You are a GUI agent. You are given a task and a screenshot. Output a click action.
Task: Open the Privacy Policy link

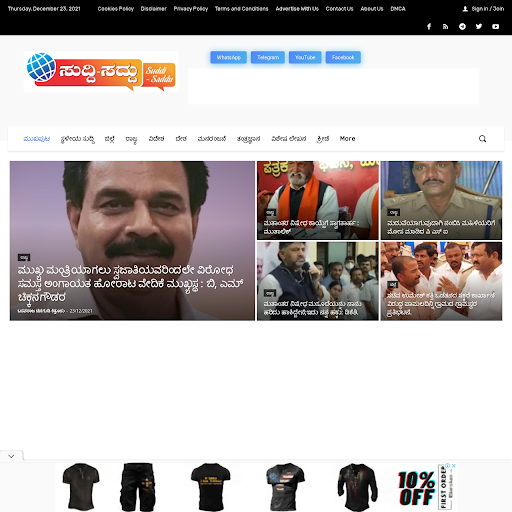point(191,9)
